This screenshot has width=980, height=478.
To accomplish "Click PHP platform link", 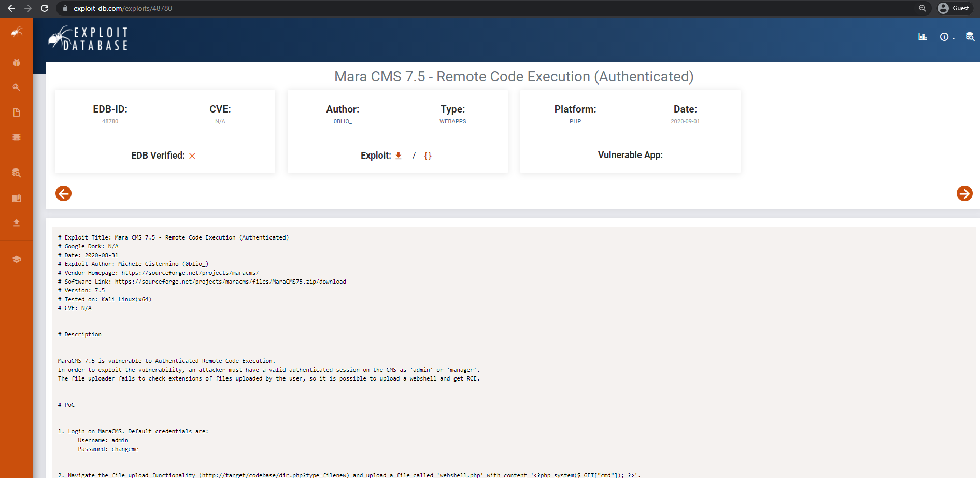I will 575,121.
